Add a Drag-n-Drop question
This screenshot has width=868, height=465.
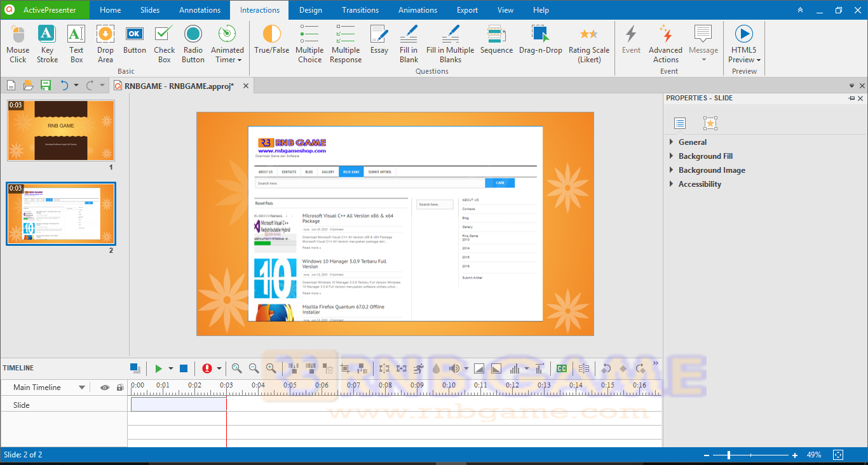541,40
